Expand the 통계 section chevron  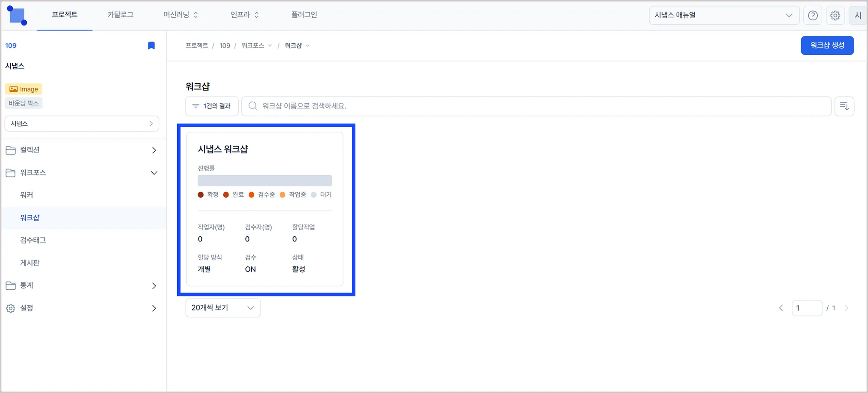[x=154, y=286]
